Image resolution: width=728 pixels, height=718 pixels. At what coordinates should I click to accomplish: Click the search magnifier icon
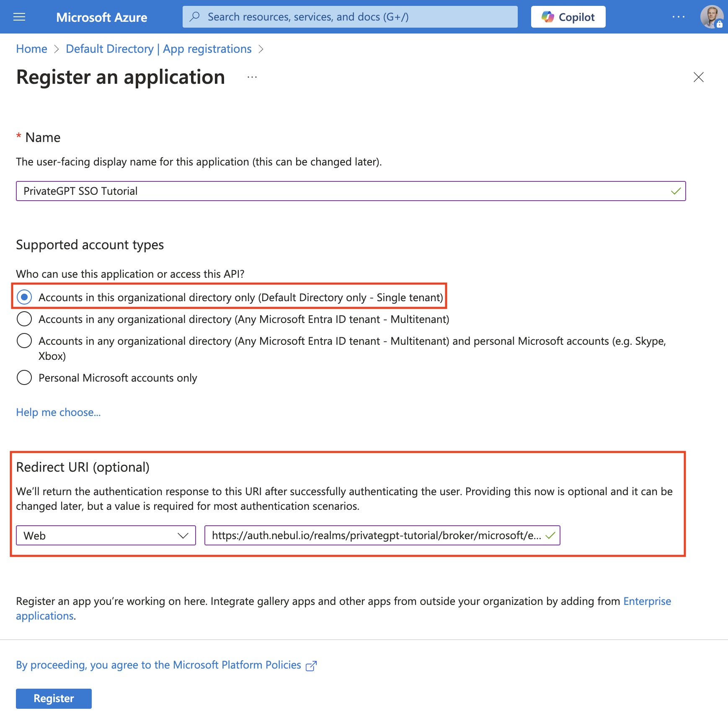point(195,17)
